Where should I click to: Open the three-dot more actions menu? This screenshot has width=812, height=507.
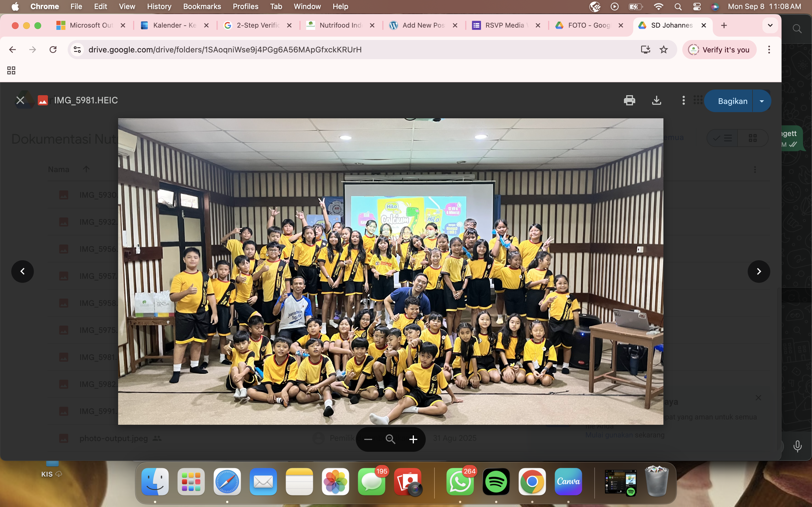click(x=683, y=100)
